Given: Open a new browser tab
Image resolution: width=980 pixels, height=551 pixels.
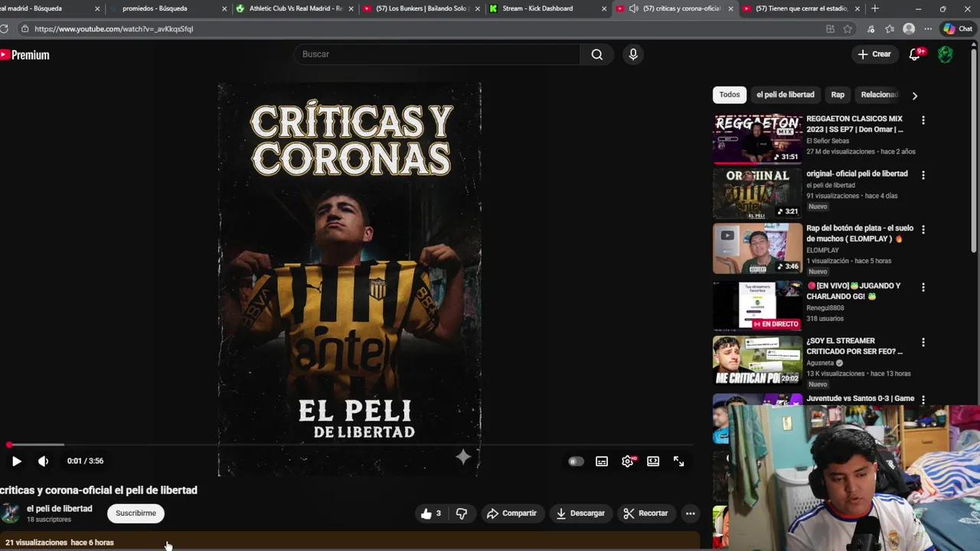Looking at the screenshot, I should point(875,8).
